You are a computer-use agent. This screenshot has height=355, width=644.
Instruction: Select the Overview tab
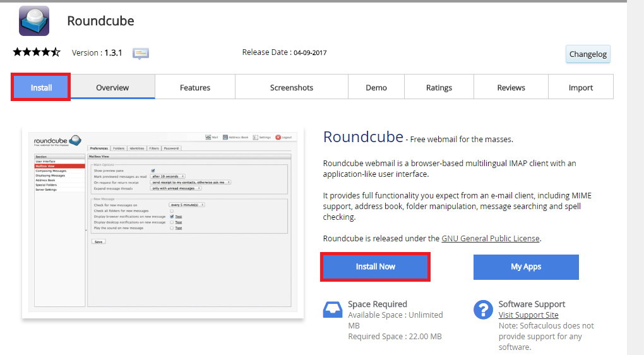(x=112, y=87)
